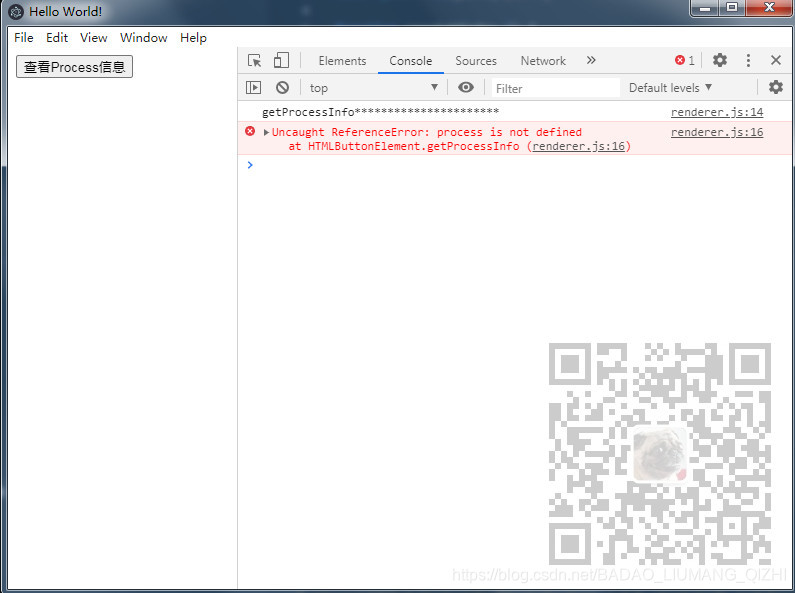The width and height of the screenshot is (795, 593).
Task: Show more DevTools tabs chevron
Action: (x=591, y=60)
